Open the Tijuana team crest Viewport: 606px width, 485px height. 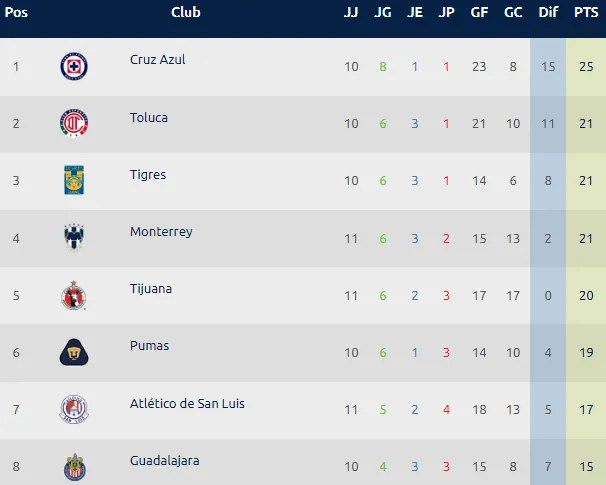coord(75,295)
